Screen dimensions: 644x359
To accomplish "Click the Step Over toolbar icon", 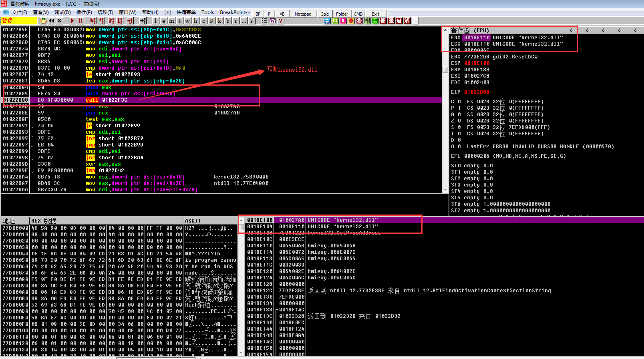I will 101,21.
